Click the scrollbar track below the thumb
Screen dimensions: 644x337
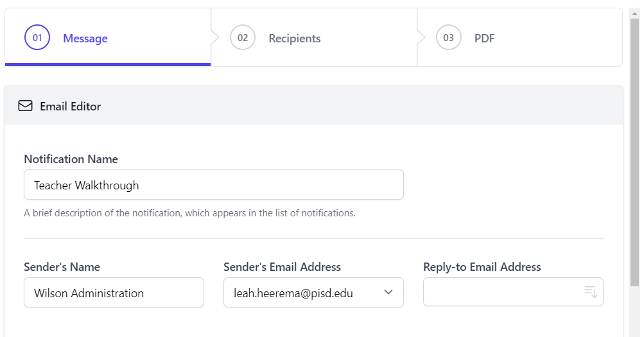(x=635, y=312)
